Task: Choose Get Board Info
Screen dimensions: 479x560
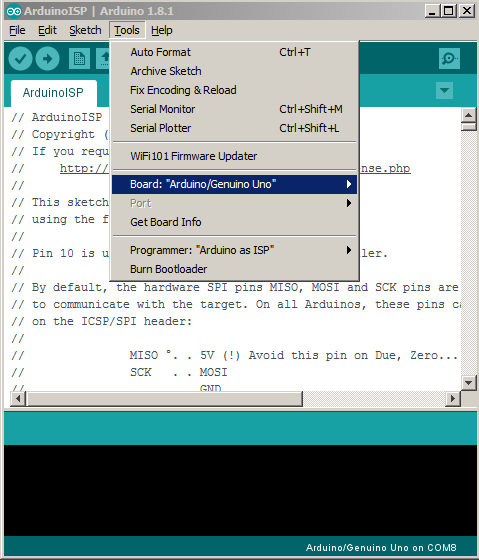Action: click(234, 222)
